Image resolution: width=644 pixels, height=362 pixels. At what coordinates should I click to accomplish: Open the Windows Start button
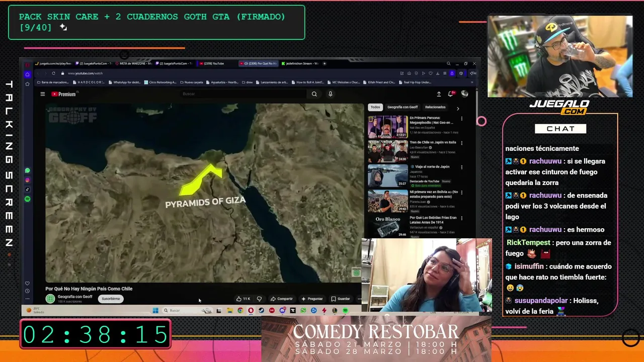(155, 311)
